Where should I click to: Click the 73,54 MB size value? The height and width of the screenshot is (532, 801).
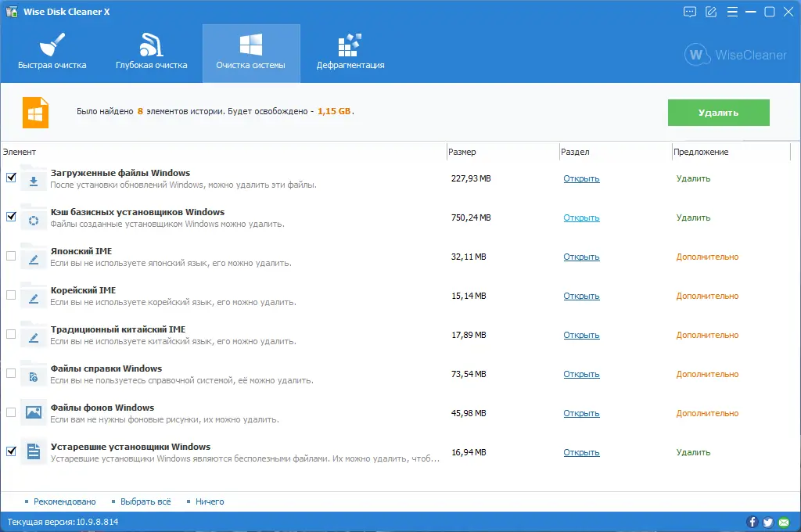(x=469, y=374)
